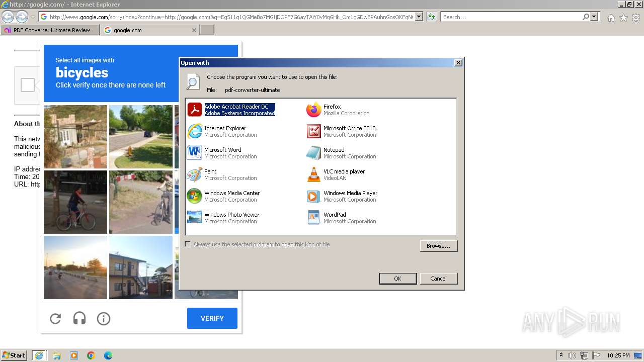The image size is (644, 362).
Task: Select captcha tile with two-story motel
Action: pos(141,267)
